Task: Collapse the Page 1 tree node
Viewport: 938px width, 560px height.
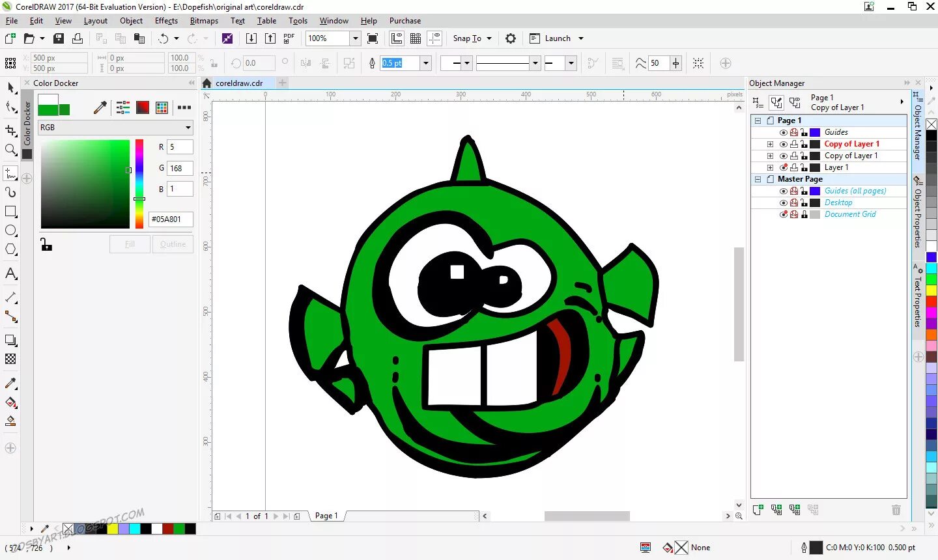Action: pyautogui.click(x=758, y=120)
